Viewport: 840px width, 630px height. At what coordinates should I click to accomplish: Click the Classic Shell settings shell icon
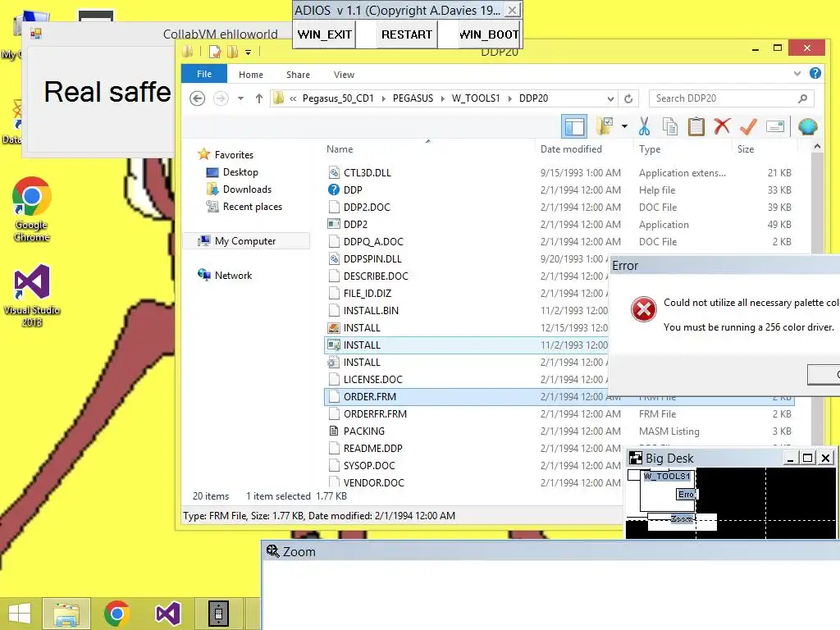807,126
